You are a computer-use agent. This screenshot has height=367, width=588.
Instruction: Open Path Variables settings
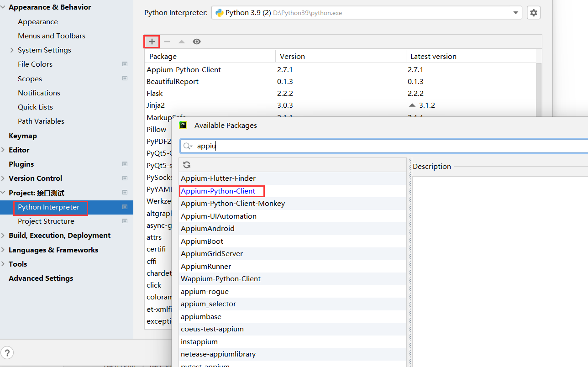tap(41, 121)
